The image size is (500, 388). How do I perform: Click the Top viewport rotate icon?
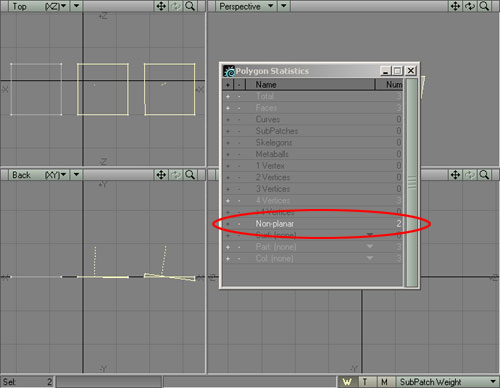click(x=176, y=6)
